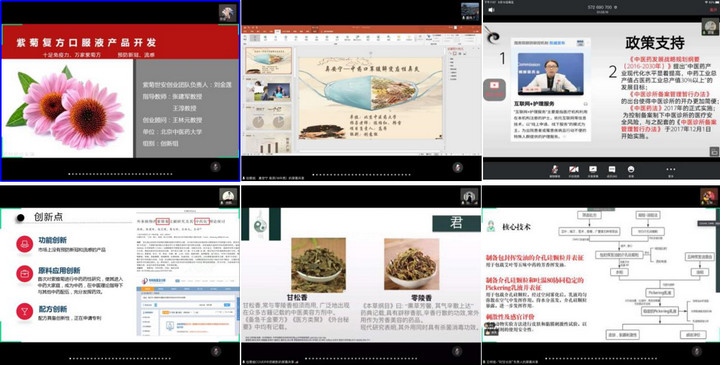Open the chat bubble icon in meeting toolbar
The width and height of the screenshot is (720, 365).
[x=612, y=170]
